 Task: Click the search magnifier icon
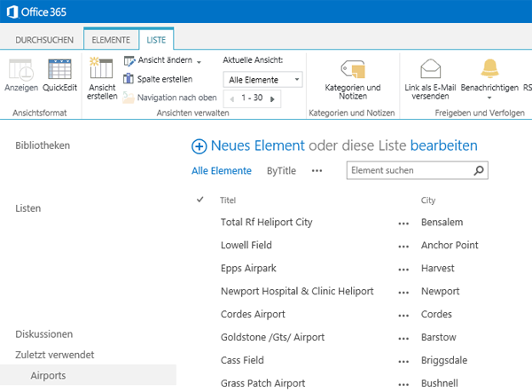[479, 169]
